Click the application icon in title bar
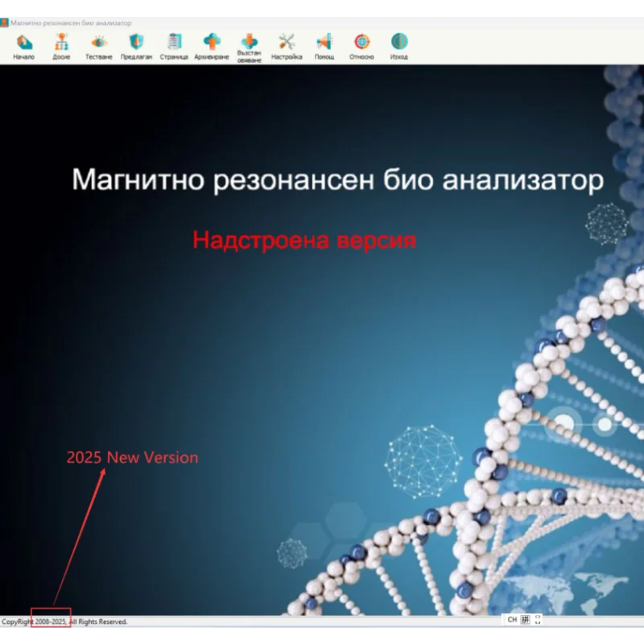 (4, 23)
